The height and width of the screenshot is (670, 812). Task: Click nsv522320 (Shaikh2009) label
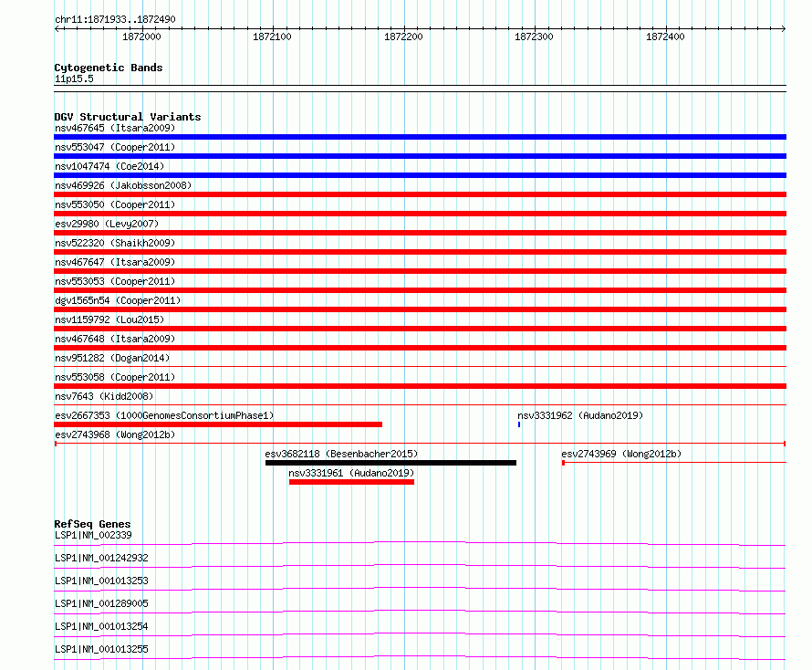click(115, 243)
